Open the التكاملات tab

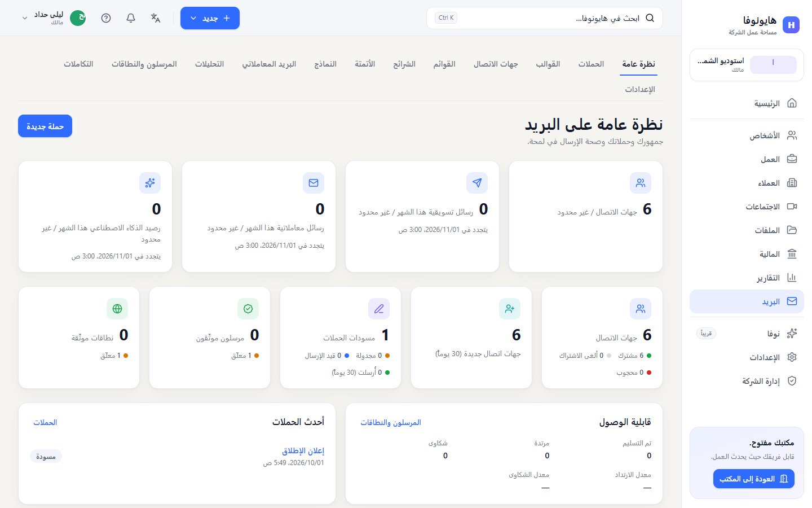pos(78,64)
